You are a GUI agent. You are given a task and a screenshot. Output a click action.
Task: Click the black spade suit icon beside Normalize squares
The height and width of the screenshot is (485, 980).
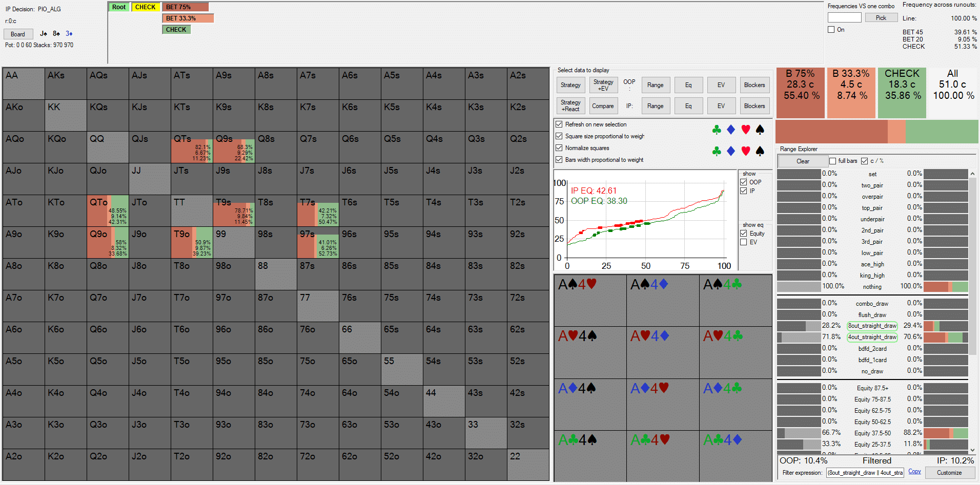point(760,151)
